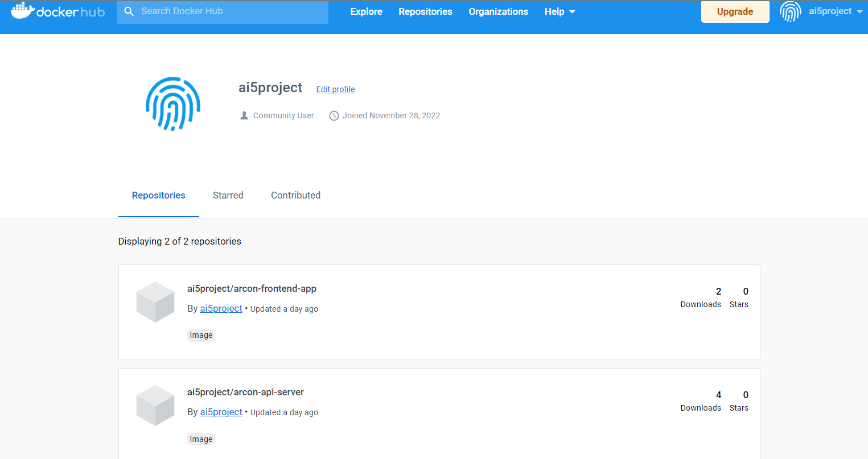Open the Help dropdown menu
868x459 pixels.
click(x=554, y=11)
